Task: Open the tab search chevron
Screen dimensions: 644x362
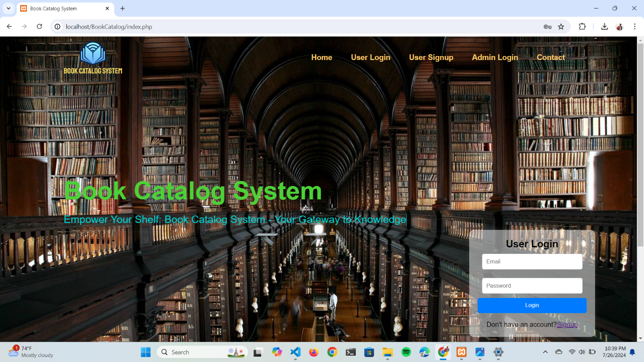Action: (8, 8)
